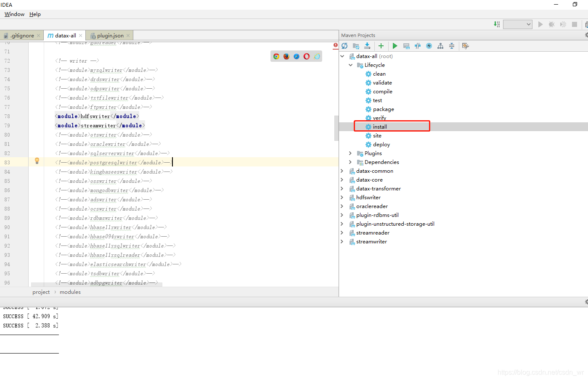The height and width of the screenshot is (380, 588).
Task: Toggle Maven offline mode
Action: (x=418, y=46)
